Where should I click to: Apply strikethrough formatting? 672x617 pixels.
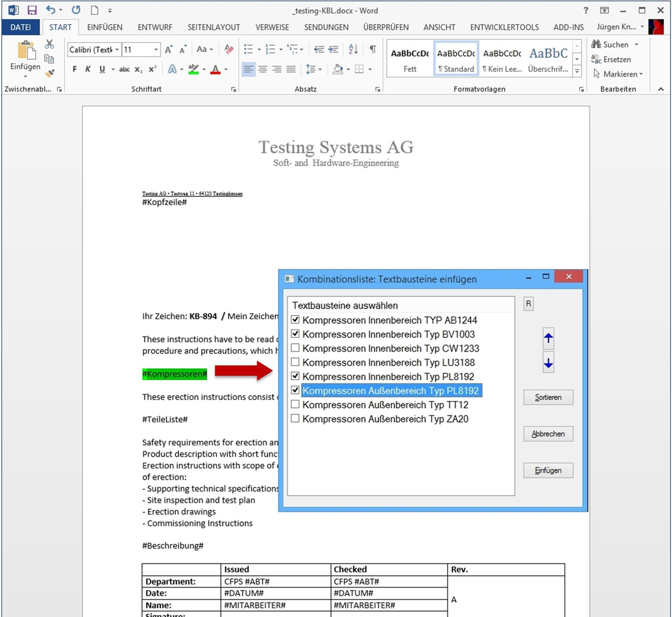pyautogui.click(x=124, y=69)
